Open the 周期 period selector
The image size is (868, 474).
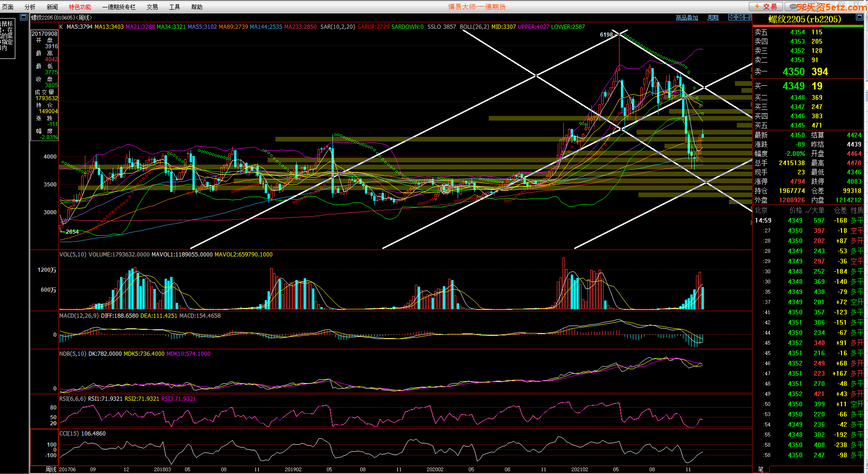pos(713,18)
